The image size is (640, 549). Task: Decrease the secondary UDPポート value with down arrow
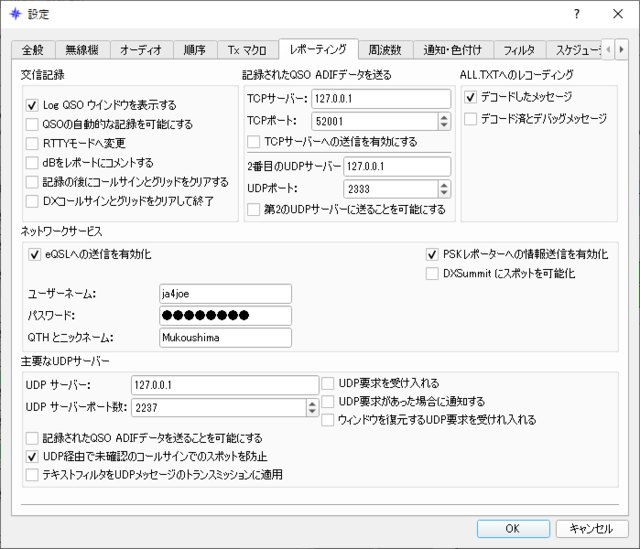(x=444, y=193)
